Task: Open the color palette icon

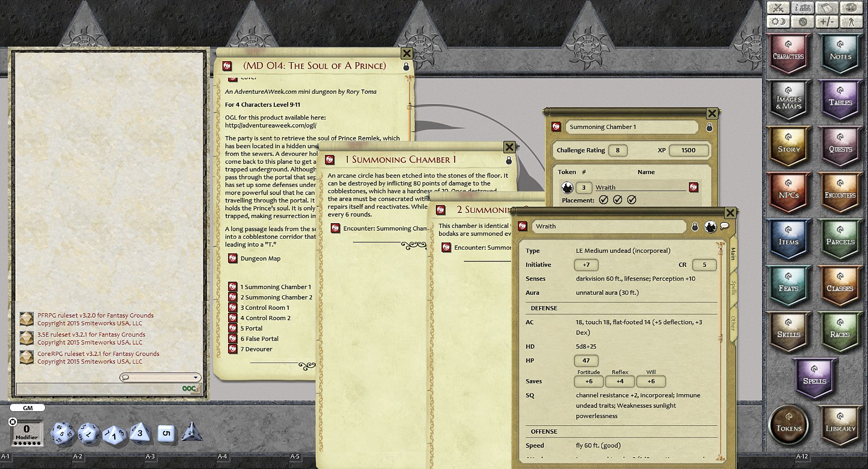Action: pyautogui.click(x=852, y=8)
